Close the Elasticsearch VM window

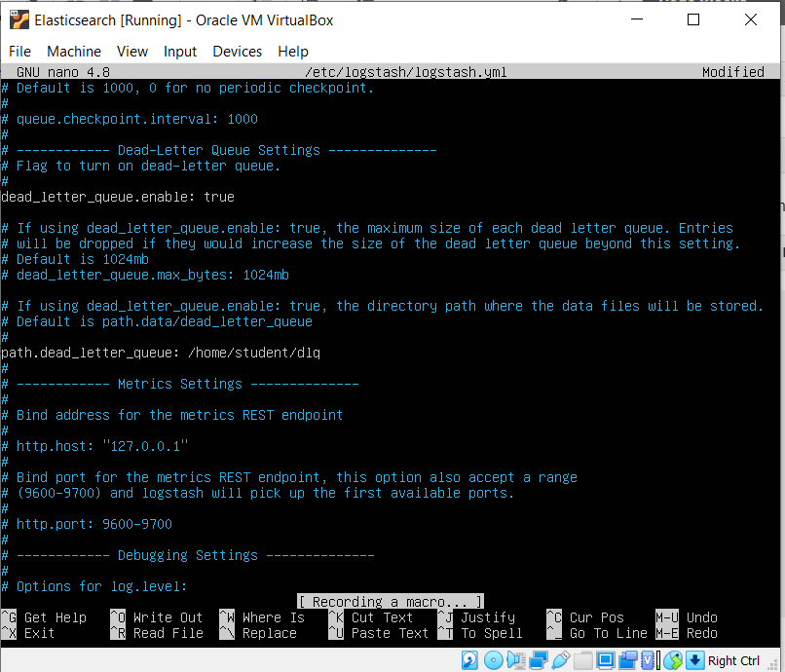click(751, 19)
